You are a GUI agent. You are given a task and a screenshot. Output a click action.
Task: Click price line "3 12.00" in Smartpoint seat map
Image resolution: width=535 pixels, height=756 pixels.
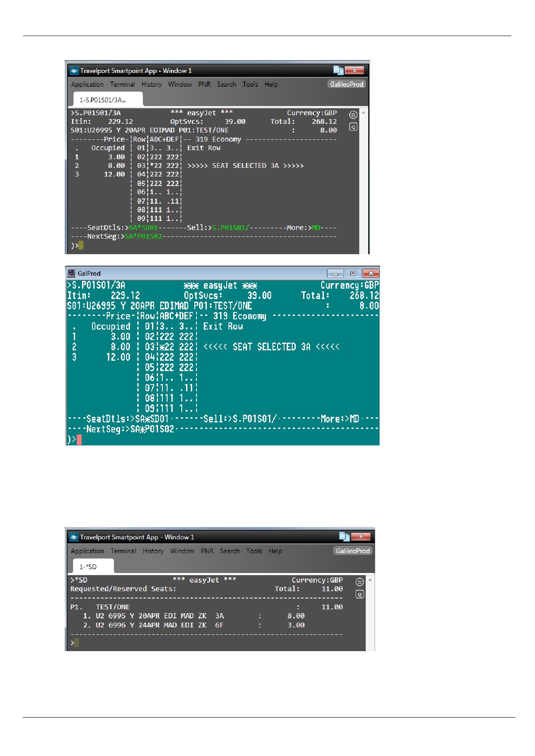coord(100,174)
